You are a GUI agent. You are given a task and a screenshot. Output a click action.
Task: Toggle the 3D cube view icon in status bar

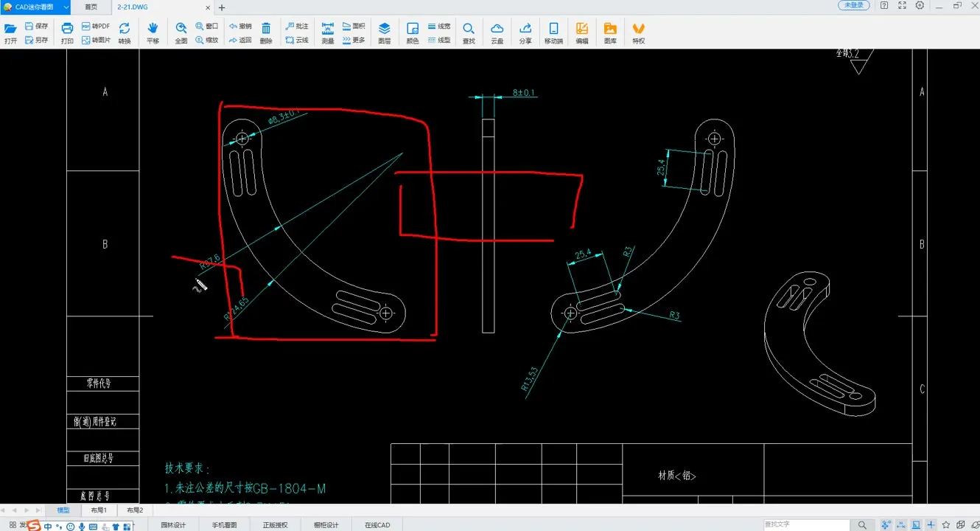pyautogui.click(x=961, y=525)
